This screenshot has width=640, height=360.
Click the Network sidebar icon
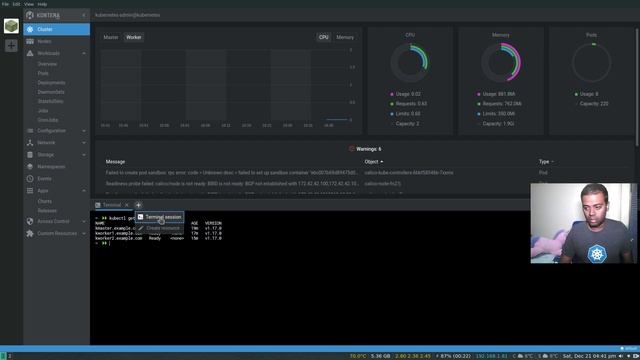click(x=30, y=143)
